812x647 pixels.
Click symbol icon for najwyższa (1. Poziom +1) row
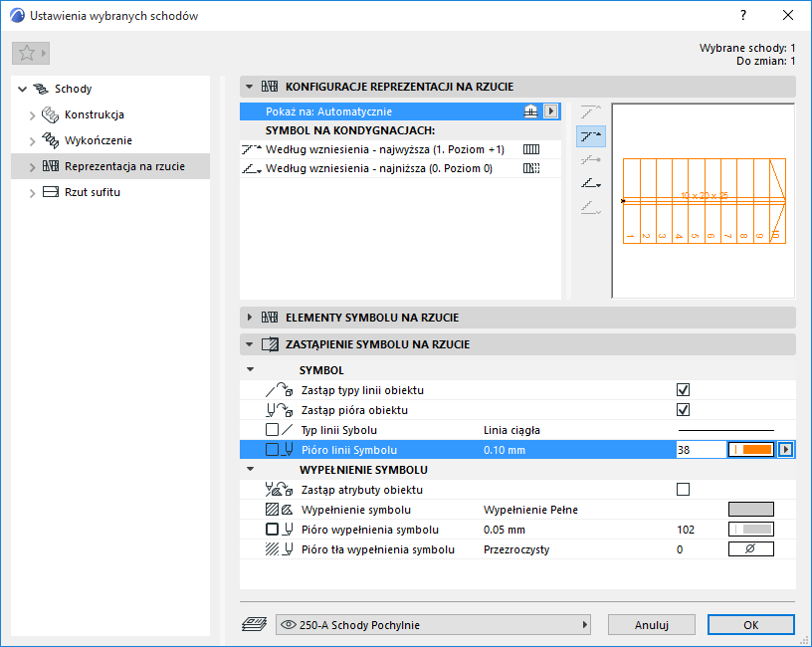[x=531, y=149]
